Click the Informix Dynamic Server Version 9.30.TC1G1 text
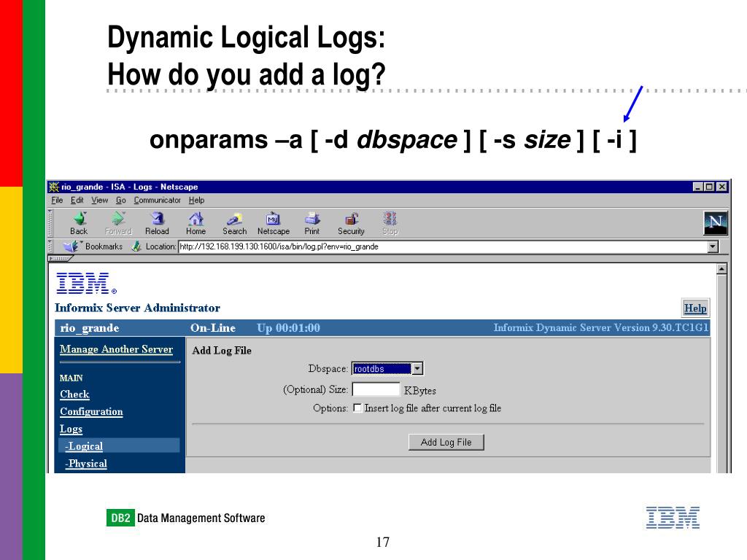This screenshot has height=560, width=747. tap(601, 327)
